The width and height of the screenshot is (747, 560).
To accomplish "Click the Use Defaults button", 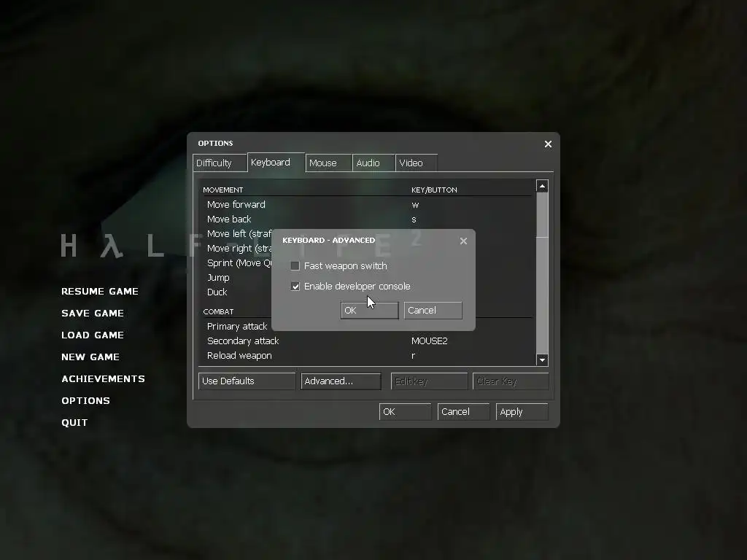I will [x=247, y=381].
